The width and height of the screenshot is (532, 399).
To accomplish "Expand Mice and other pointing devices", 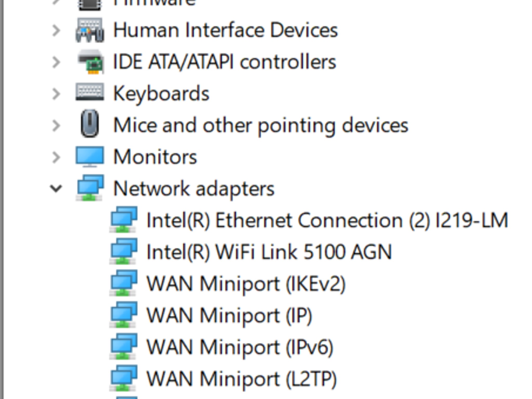I will coord(56,125).
